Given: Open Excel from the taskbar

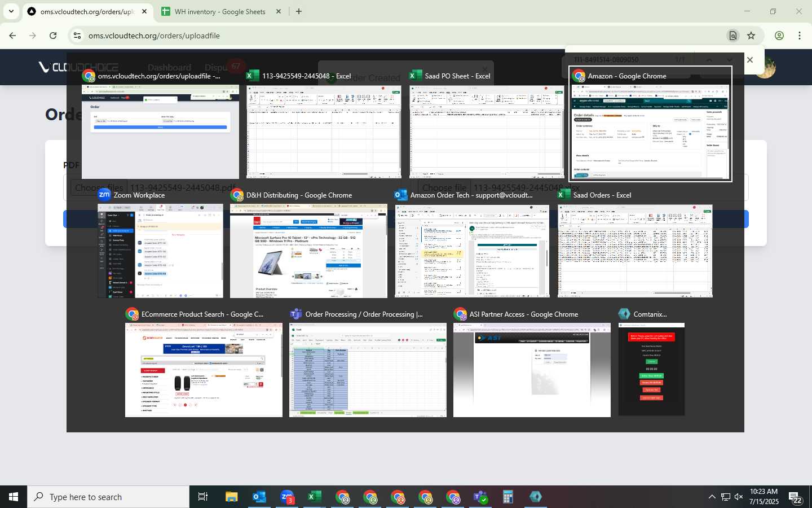Looking at the screenshot, I should pos(315,497).
